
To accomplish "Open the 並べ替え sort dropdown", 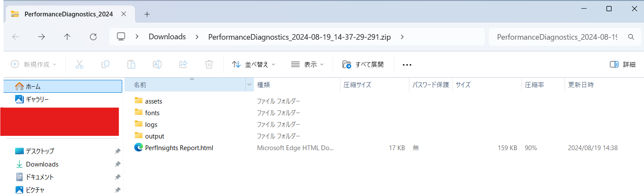I will [x=254, y=64].
